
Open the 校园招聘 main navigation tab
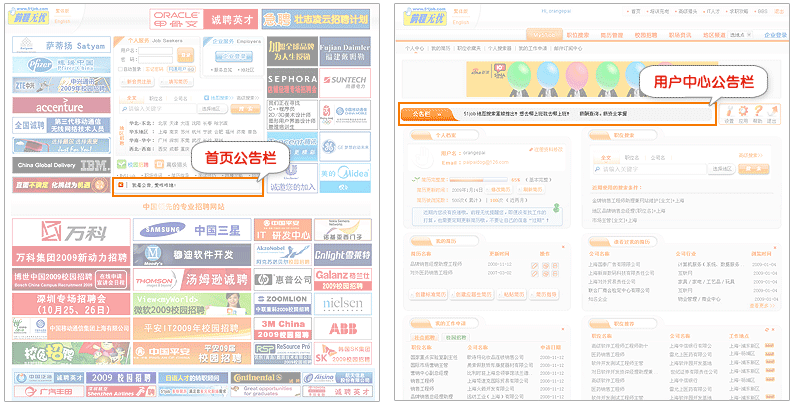645,35
